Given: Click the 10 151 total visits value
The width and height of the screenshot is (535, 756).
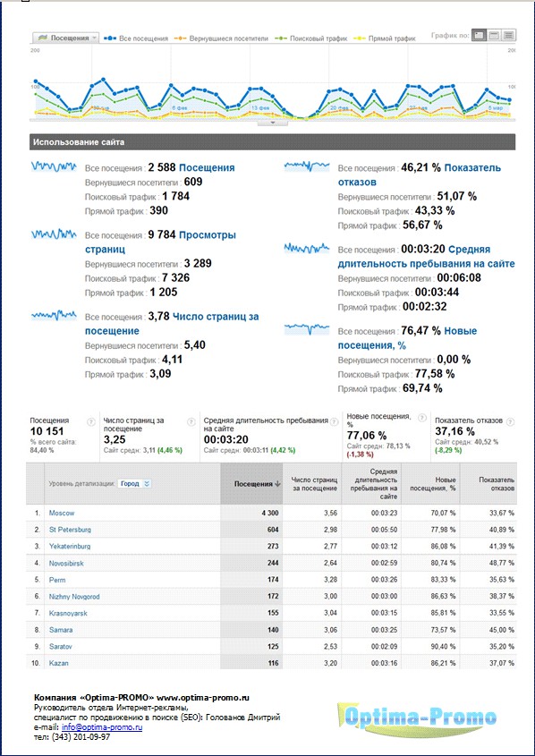Looking at the screenshot, I should 47,431.
